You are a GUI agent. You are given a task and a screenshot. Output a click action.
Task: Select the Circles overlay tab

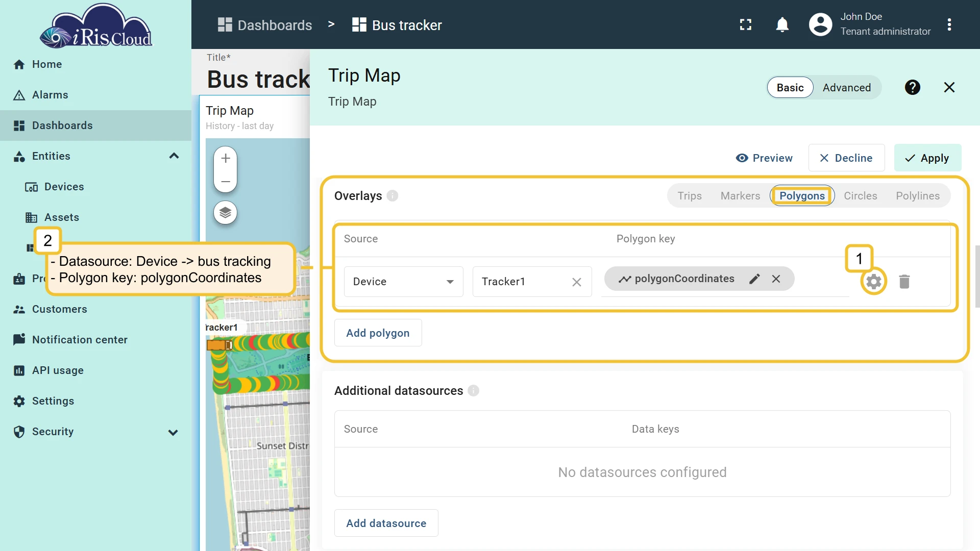(x=860, y=196)
